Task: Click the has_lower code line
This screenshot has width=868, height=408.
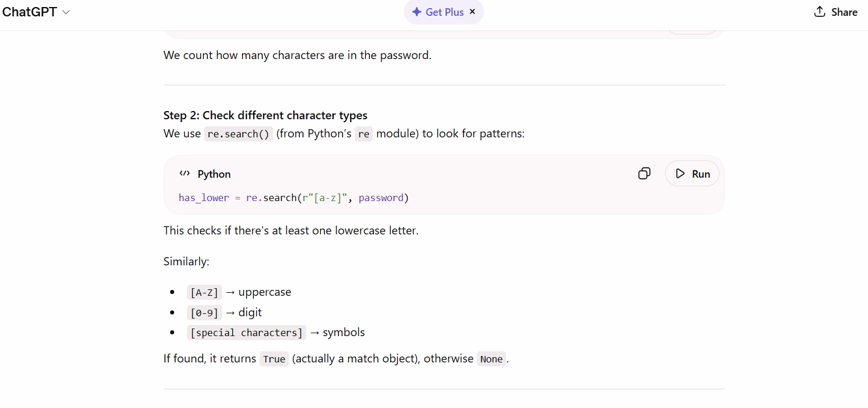Action: tap(294, 198)
